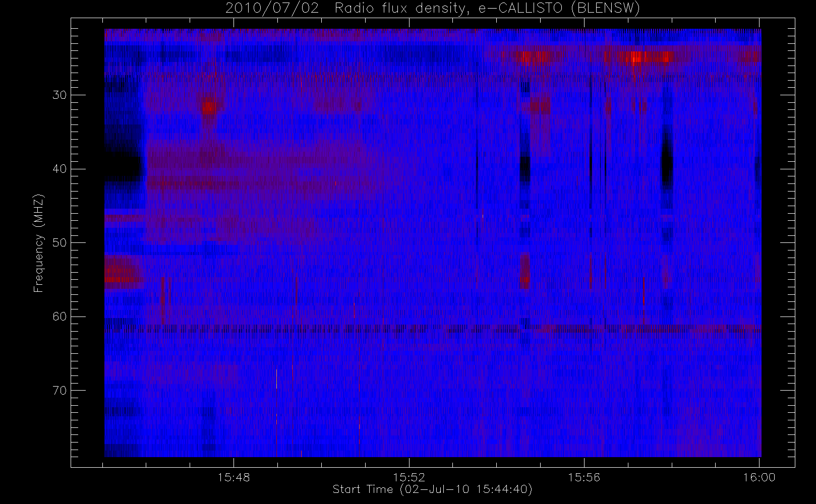Select the 50 MHz frequency tick label
Screen dimensions: 816x504
click(x=60, y=243)
